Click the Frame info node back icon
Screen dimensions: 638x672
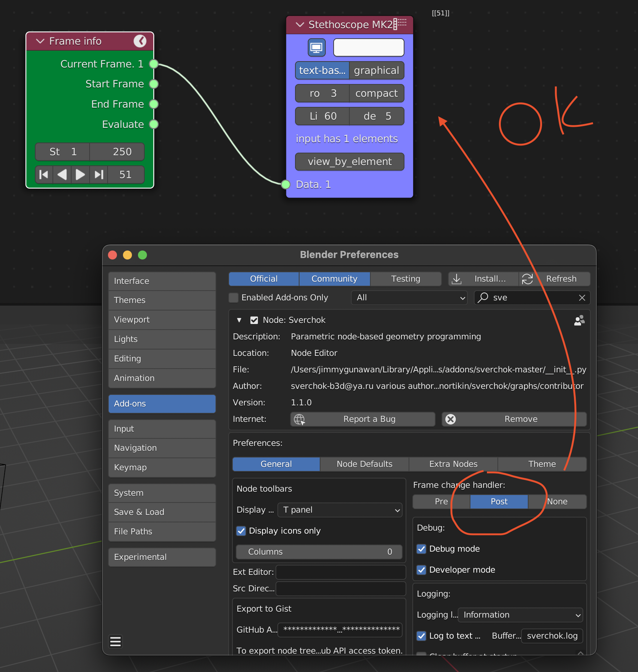(140, 41)
